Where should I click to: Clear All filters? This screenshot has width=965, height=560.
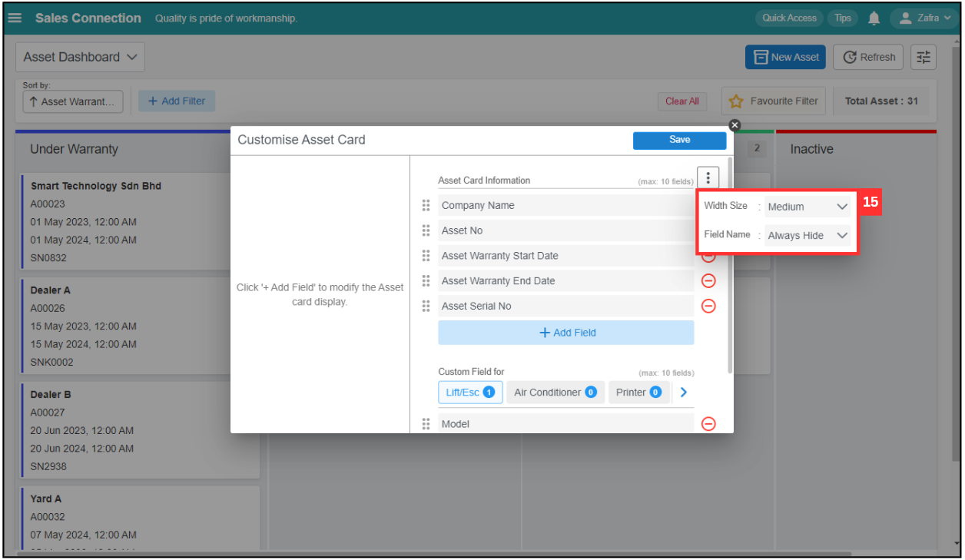(x=681, y=101)
